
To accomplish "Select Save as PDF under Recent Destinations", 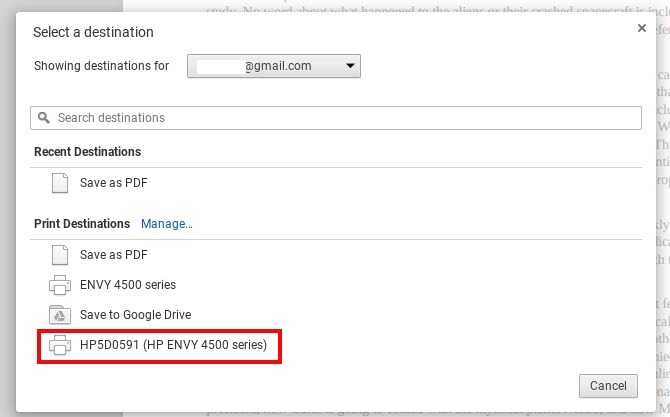I will [x=113, y=183].
